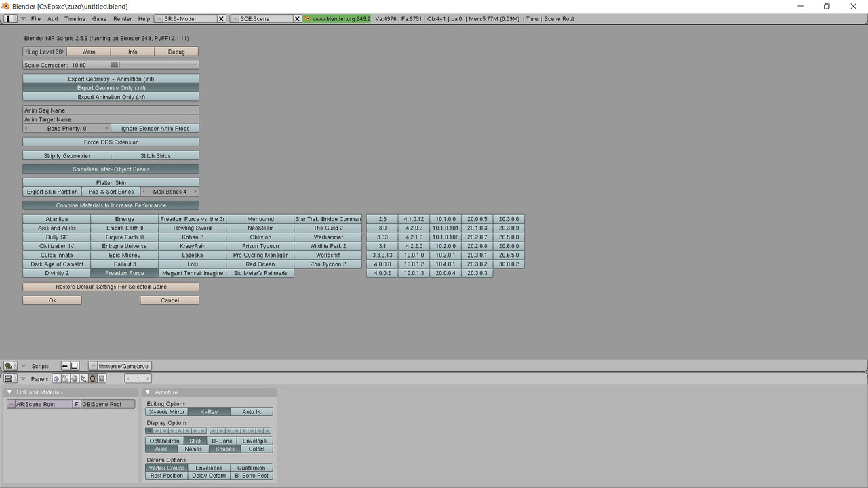Image resolution: width=868 pixels, height=488 pixels.
Task: Enable Auto IK option
Action: pyautogui.click(x=252, y=412)
